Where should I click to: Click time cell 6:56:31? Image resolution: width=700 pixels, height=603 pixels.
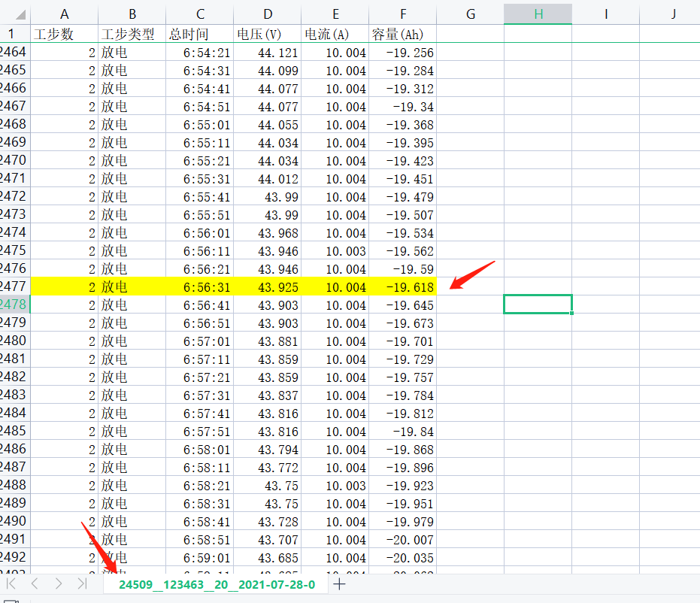[199, 287]
